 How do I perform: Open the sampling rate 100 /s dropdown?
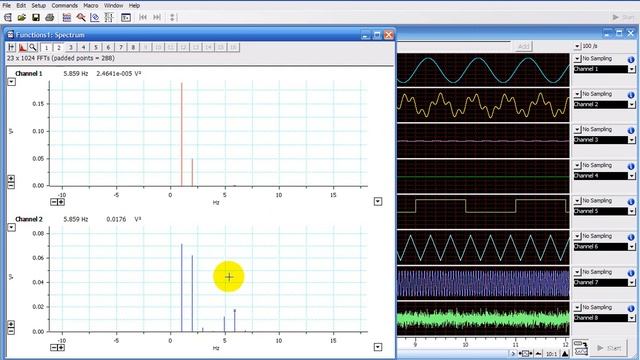point(577,46)
